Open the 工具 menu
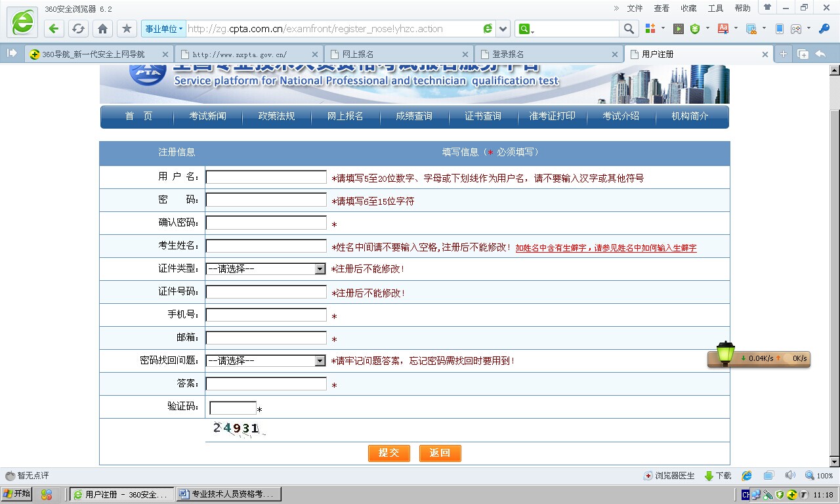This screenshot has width=840, height=504. click(x=715, y=9)
